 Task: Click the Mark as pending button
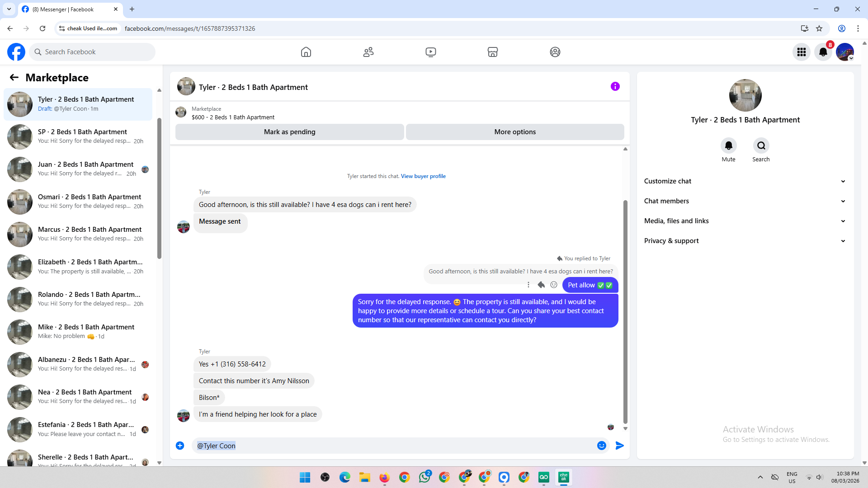tap(289, 132)
